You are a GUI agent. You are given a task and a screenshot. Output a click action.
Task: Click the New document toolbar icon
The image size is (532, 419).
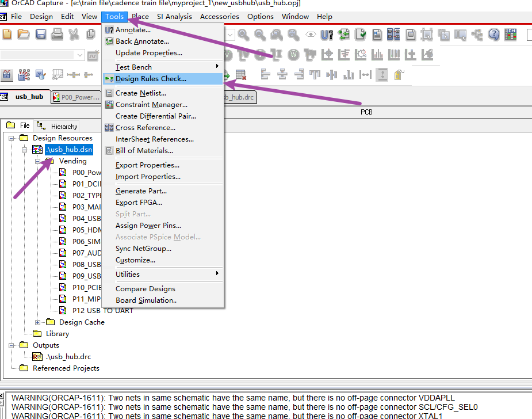coord(7,35)
